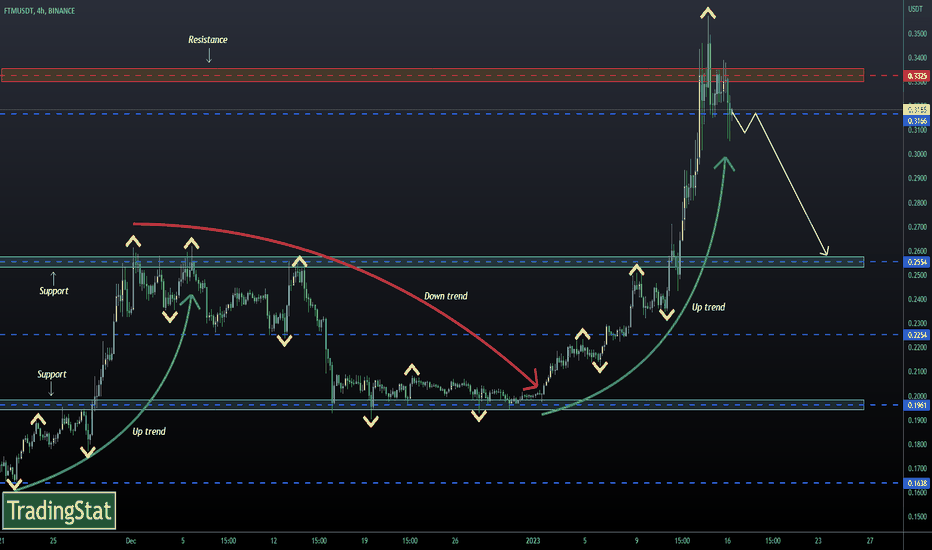This screenshot has height=550, width=932.
Task: Select the red resistance zone rectangle
Action: coord(432,76)
